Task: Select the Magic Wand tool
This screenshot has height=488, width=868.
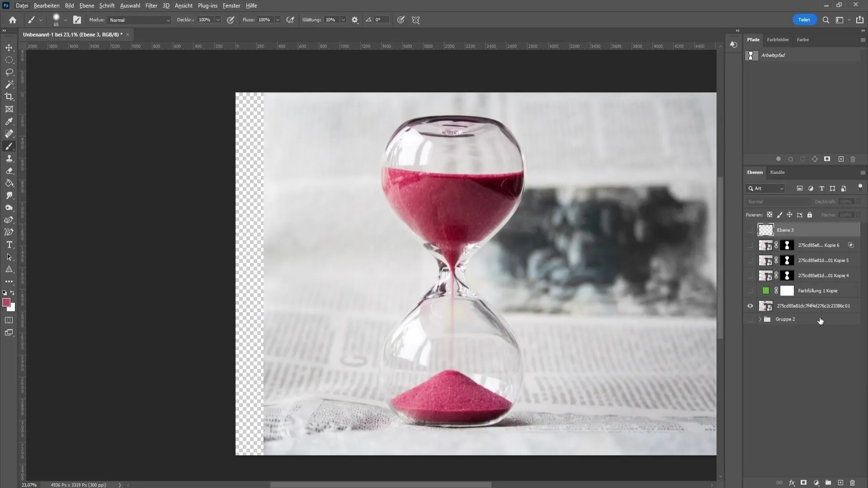Action: (9, 84)
